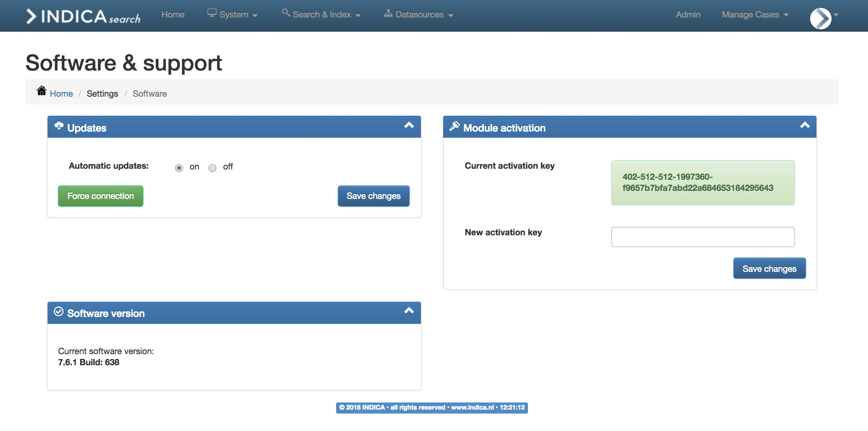
Task: Click the network icon beside Datasources
Action: 388,13
